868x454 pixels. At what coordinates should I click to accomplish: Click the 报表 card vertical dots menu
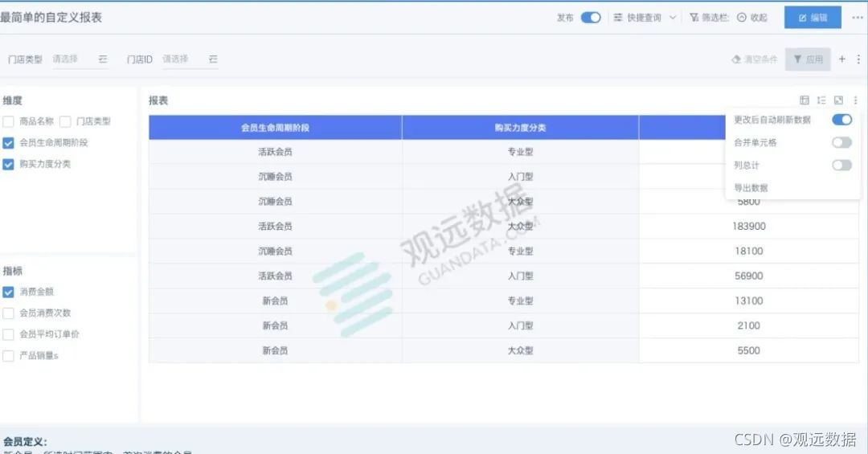pos(855,100)
